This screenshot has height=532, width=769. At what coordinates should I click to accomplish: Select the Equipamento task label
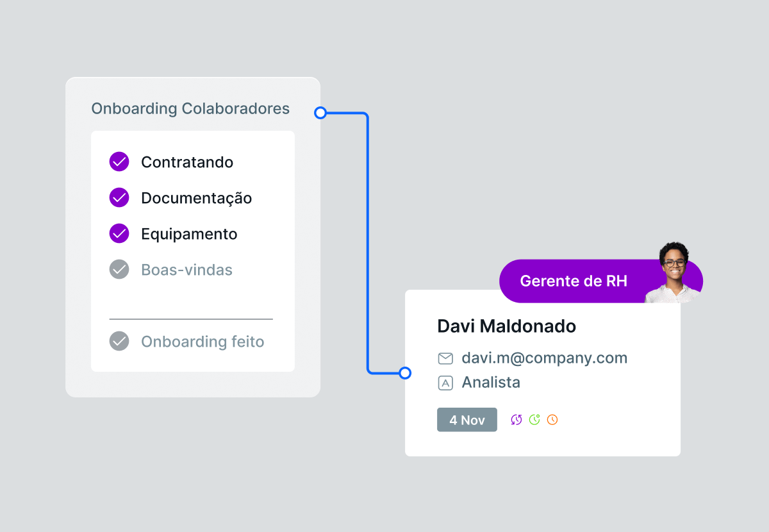pyautogui.click(x=189, y=235)
